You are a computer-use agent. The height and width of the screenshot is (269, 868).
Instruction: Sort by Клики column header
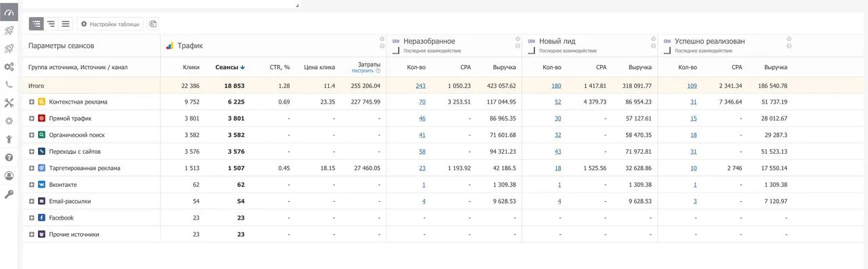pos(191,67)
